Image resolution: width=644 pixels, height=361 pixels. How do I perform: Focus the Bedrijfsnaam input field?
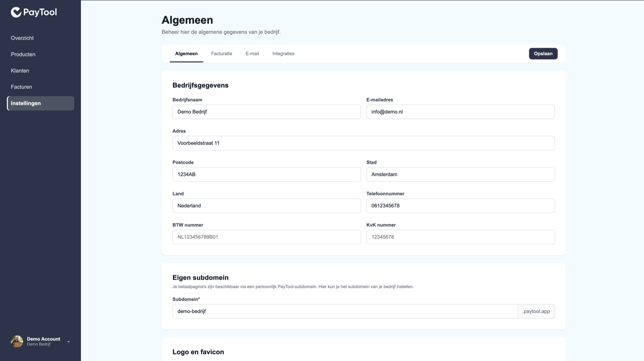tap(266, 112)
